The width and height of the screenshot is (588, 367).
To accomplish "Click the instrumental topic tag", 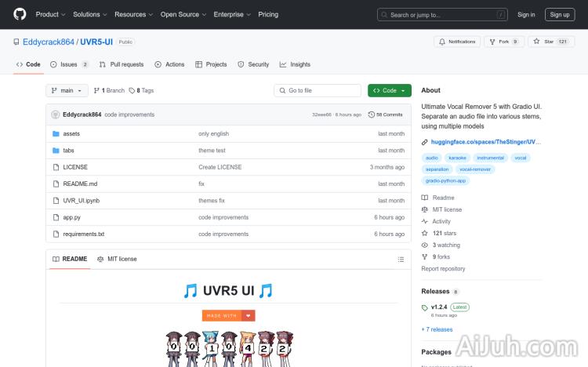I will (490, 158).
